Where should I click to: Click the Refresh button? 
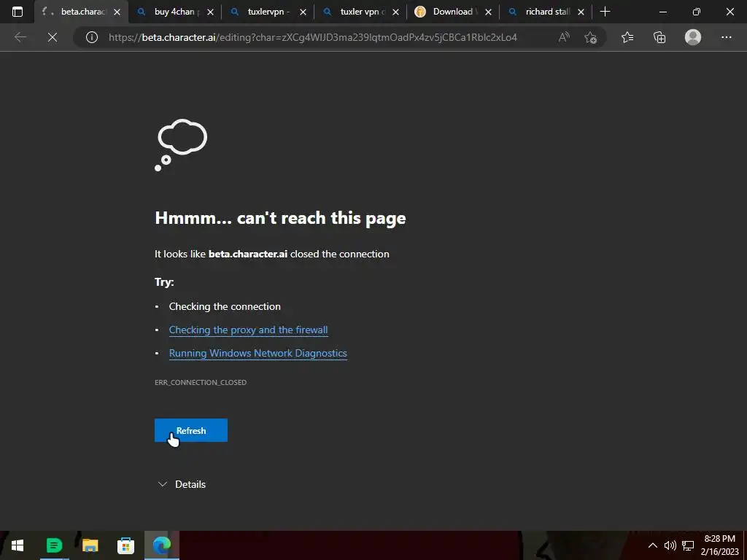191,430
